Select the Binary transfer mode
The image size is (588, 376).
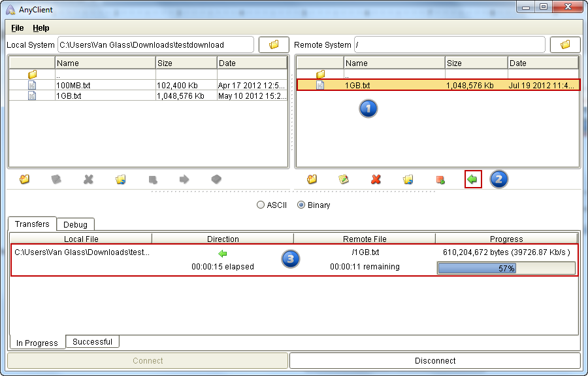coord(301,205)
